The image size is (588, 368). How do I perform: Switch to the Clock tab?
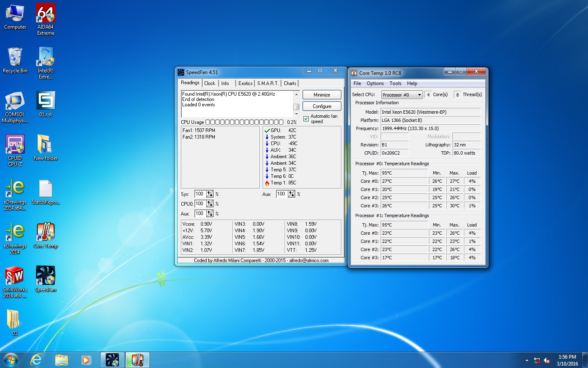click(209, 83)
